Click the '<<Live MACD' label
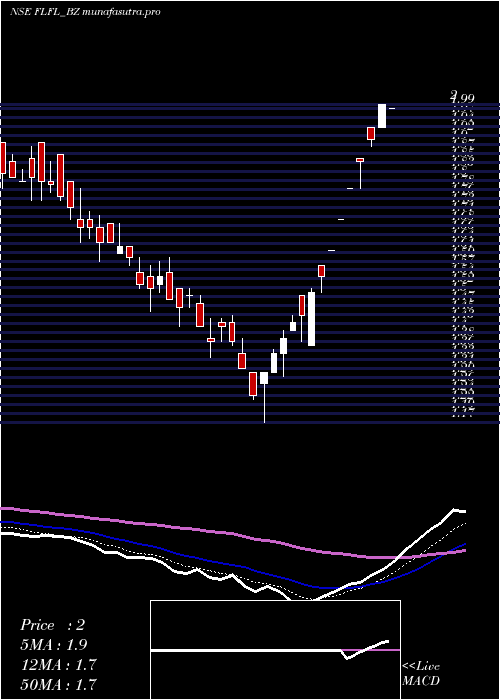Viewport: 500px width, 700px height. 421,673
